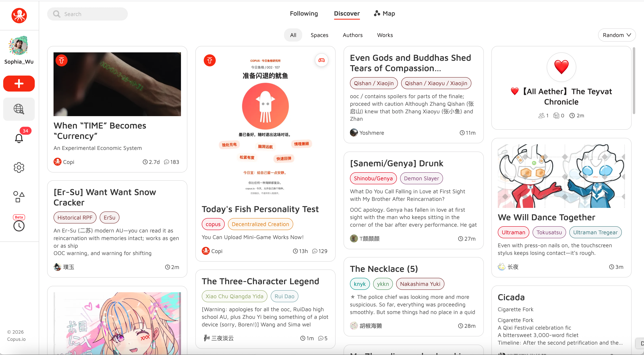Click the Demon Slayer tag
This screenshot has width=644, height=355.
pos(421,178)
